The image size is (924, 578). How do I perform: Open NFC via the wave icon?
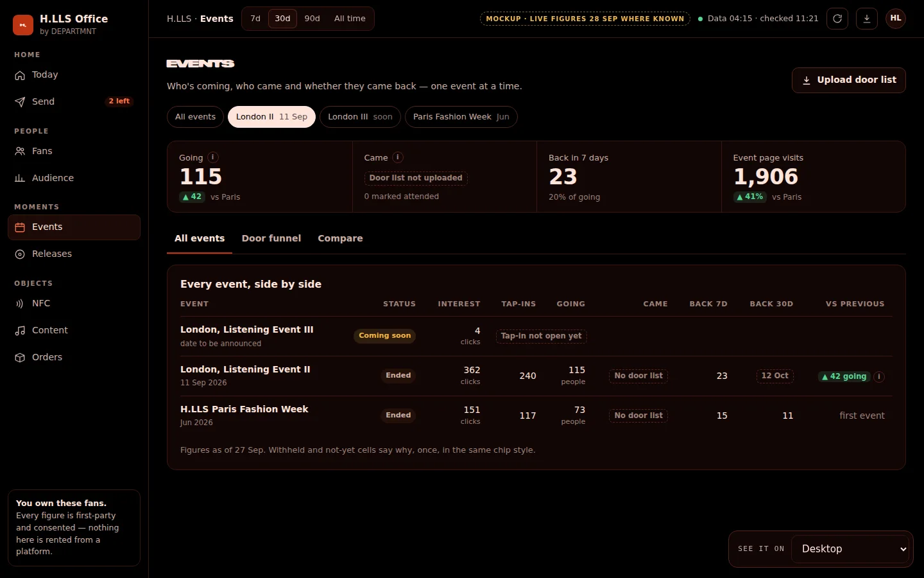point(20,304)
